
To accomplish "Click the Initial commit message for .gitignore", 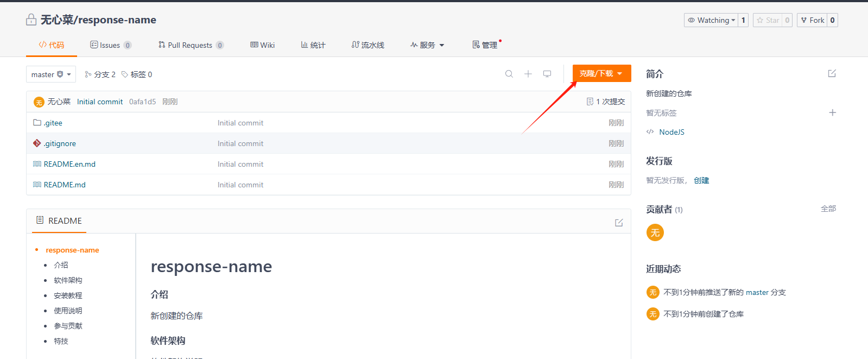I will click(240, 143).
